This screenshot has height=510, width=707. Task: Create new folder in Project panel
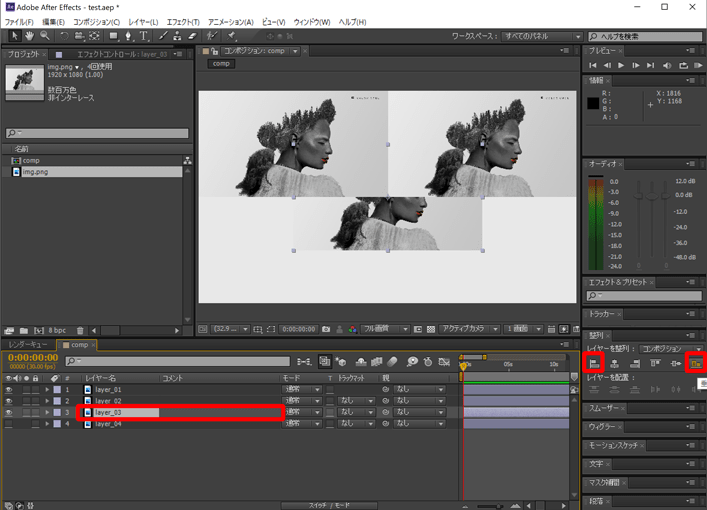point(24,331)
